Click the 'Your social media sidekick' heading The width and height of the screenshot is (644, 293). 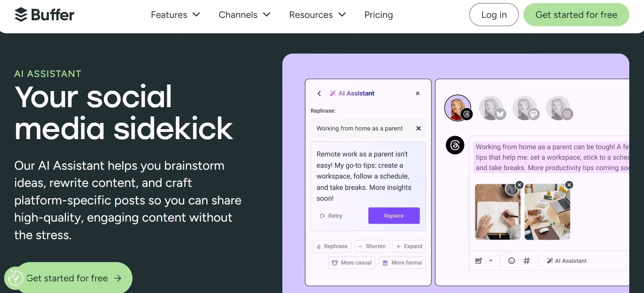click(x=124, y=113)
